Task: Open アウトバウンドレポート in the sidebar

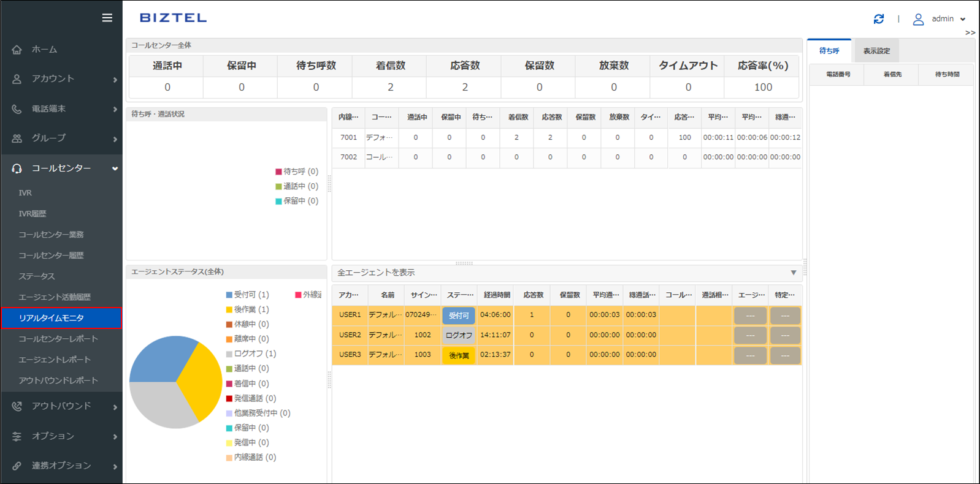Action: [58, 380]
